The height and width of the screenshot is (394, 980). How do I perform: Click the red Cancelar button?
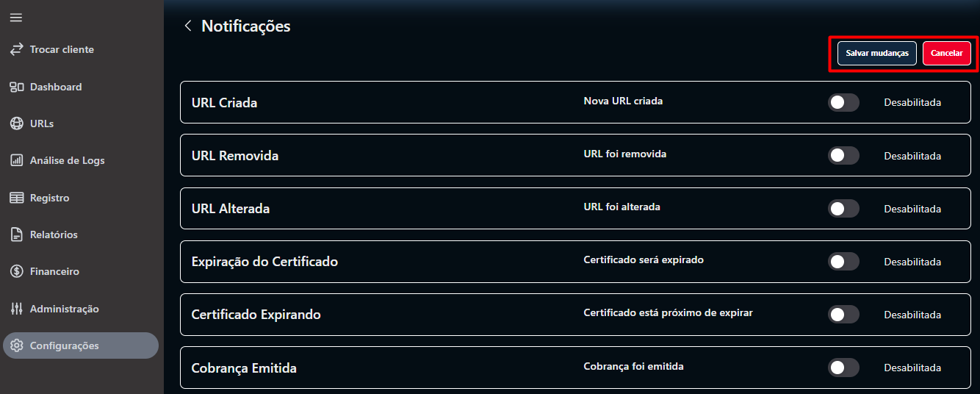(946, 54)
